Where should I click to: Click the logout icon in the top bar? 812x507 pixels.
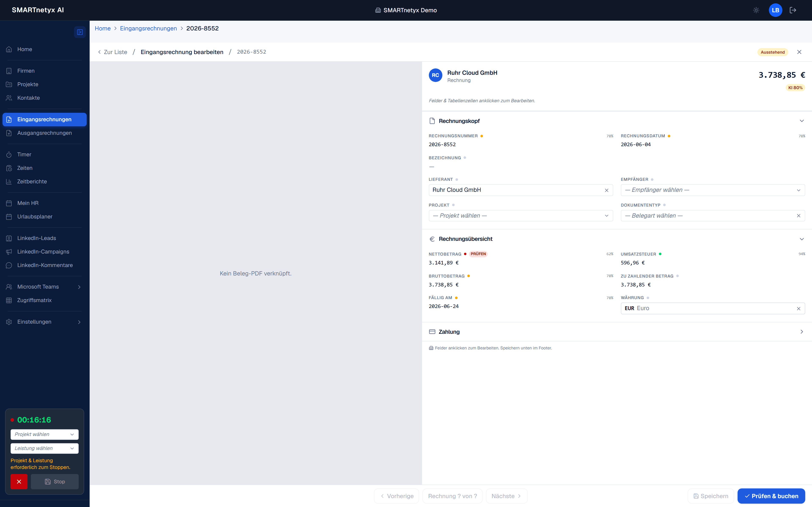pyautogui.click(x=793, y=10)
